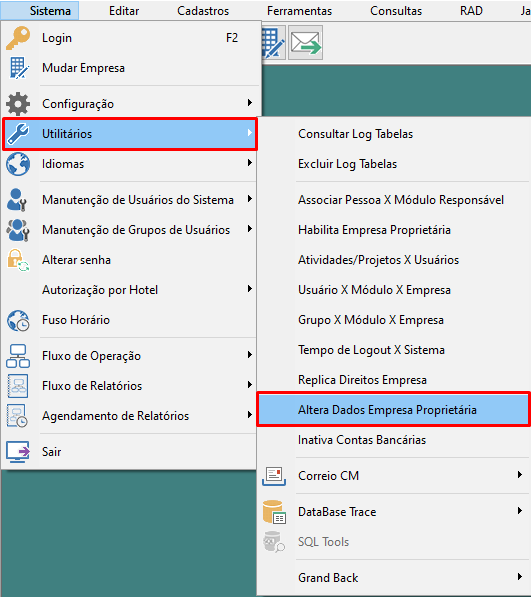
Task: Select Alterar senha entry text
Action: pos(76,260)
